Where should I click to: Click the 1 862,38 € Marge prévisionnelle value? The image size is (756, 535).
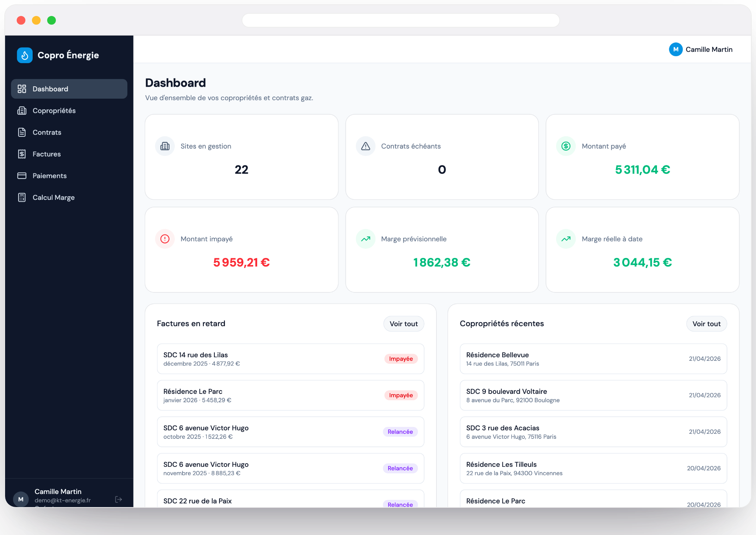click(442, 263)
